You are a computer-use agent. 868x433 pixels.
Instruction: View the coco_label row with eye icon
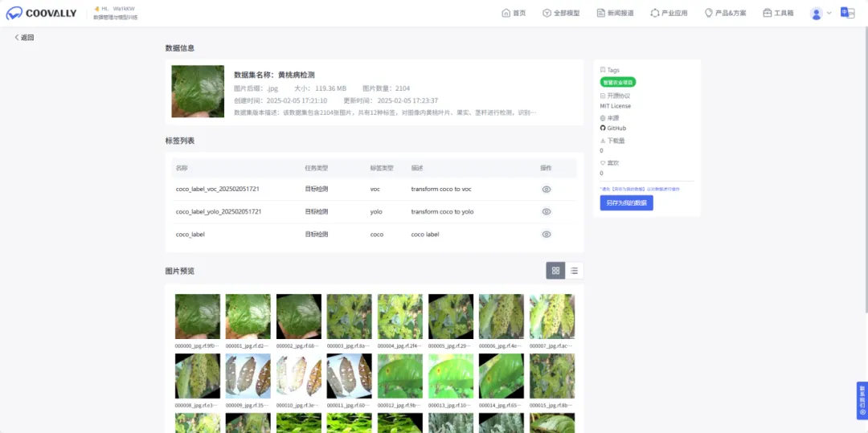point(547,235)
